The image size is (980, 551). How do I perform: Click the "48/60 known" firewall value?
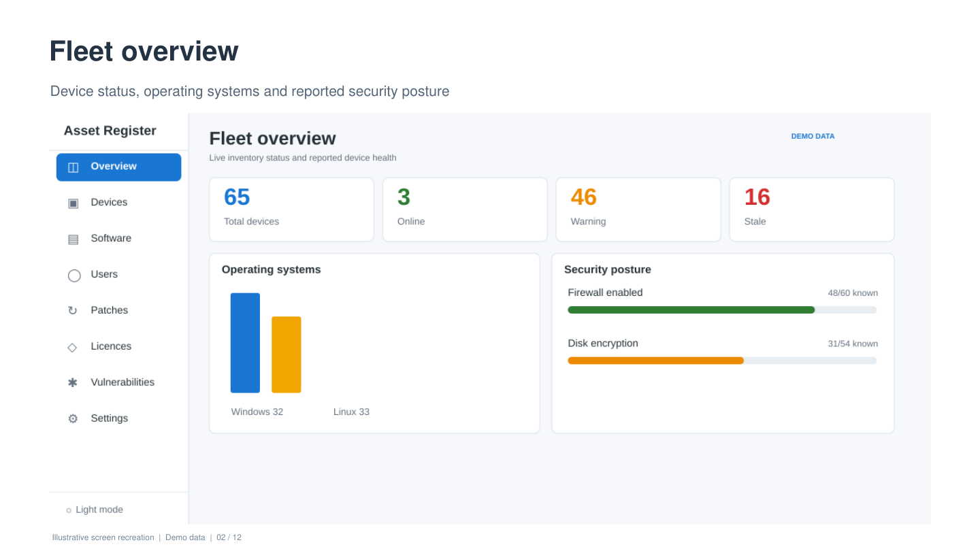coord(853,293)
